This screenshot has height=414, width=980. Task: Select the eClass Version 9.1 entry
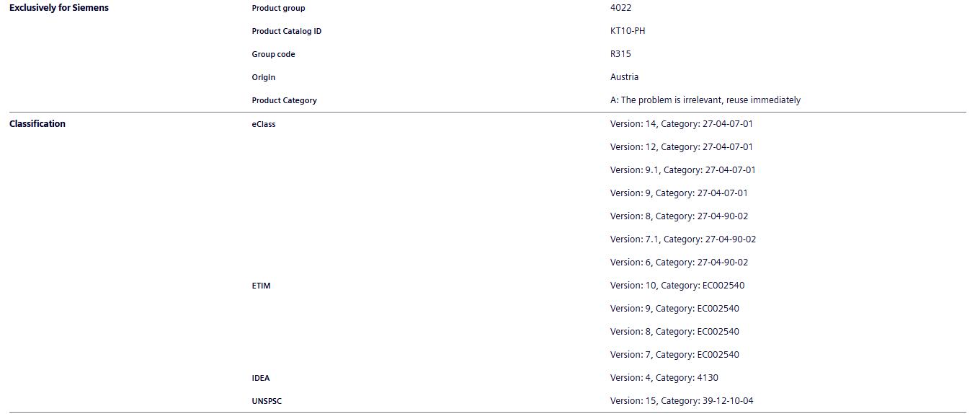[682, 170]
